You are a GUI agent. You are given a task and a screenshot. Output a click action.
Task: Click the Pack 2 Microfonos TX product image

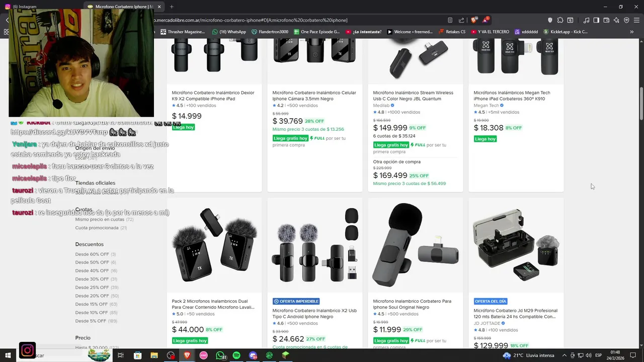coord(214,245)
